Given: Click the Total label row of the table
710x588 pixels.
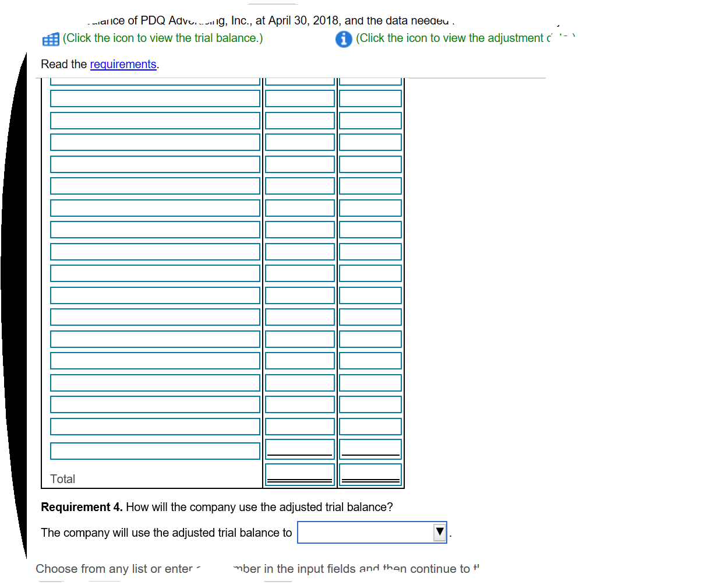Looking at the screenshot, I should (x=62, y=478).
